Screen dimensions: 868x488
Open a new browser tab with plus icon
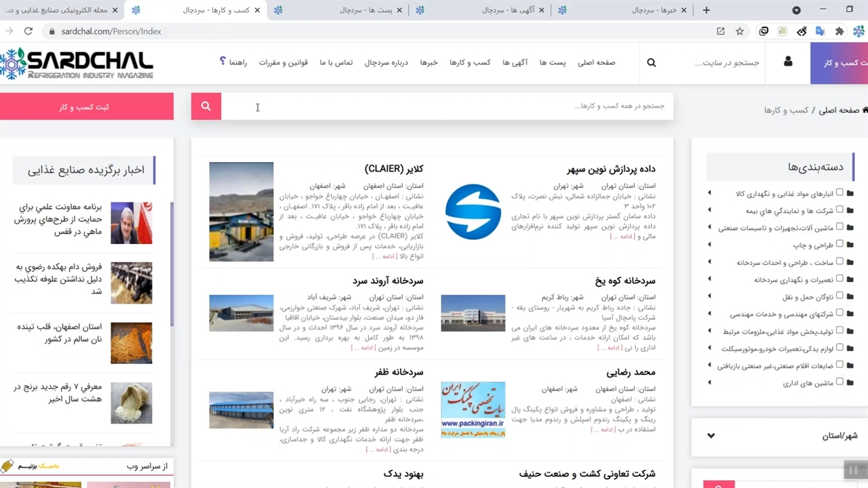(x=707, y=10)
